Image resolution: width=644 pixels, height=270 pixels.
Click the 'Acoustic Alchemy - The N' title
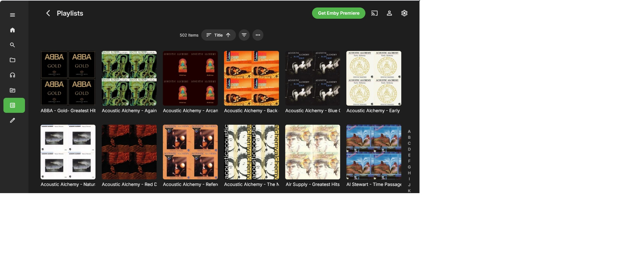click(x=251, y=184)
